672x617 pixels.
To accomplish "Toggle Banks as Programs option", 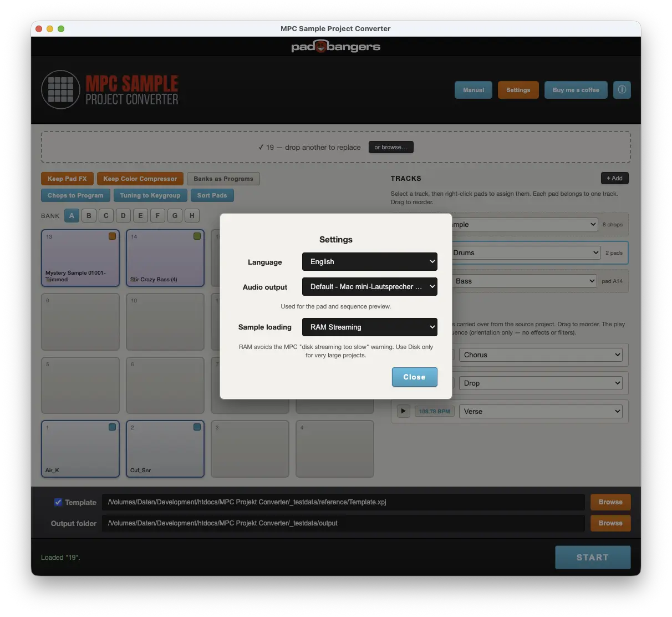I will pos(223,179).
